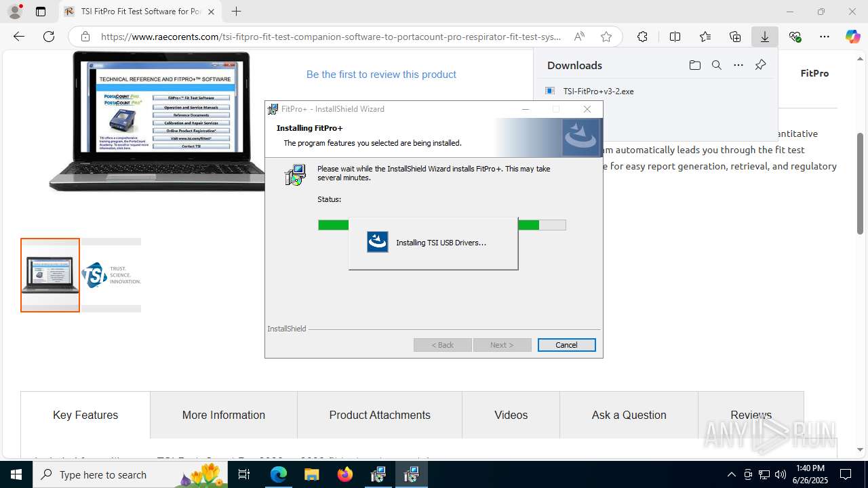Show hidden system tray icons
The width and height of the screenshot is (868, 488).
[731, 474]
